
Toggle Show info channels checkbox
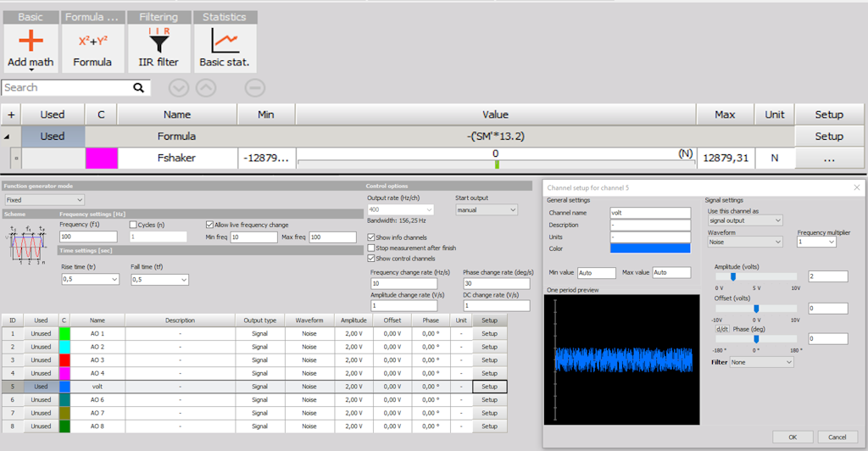pyautogui.click(x=371, y=237)
